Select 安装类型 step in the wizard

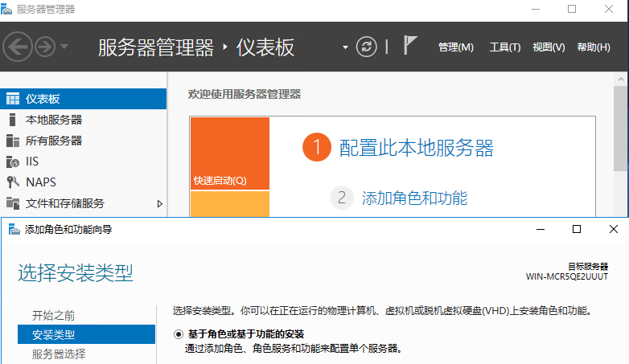86,334
